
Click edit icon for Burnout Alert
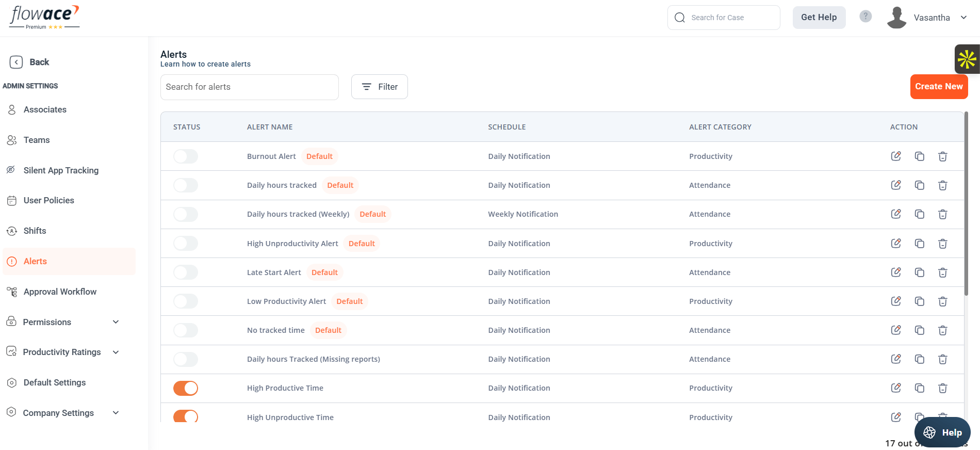(x=896, y=156)
